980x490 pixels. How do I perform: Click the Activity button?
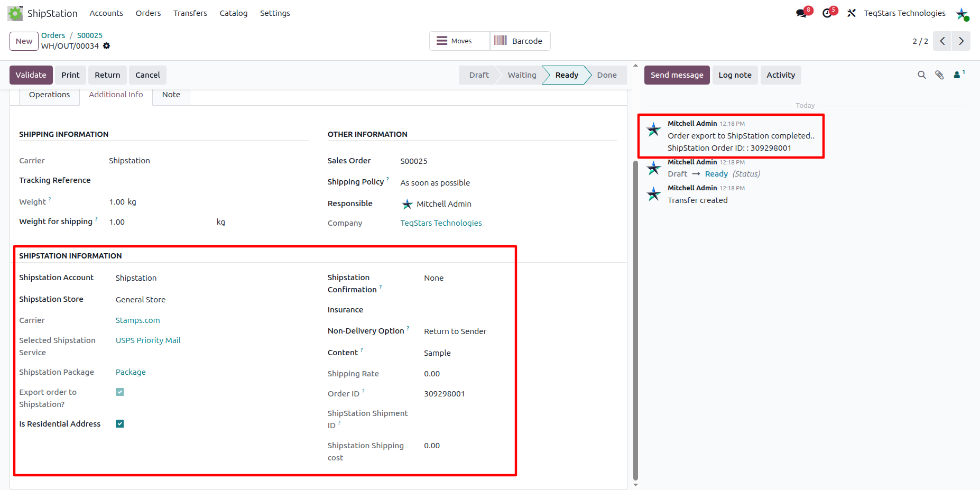[x=781, y=75]
